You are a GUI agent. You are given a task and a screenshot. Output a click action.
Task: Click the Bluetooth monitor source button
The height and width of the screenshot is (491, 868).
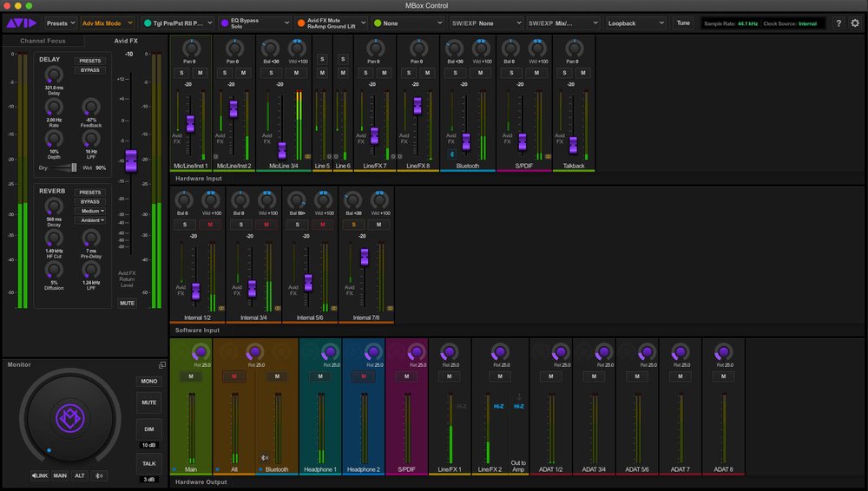pos(99,475)
